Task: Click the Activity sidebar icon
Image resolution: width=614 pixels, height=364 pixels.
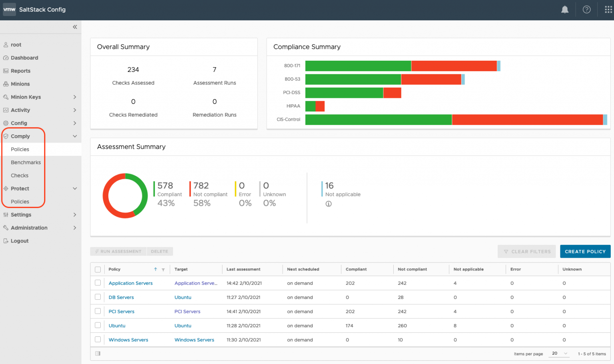Action: pyautogui.click(x=6, y=110)
